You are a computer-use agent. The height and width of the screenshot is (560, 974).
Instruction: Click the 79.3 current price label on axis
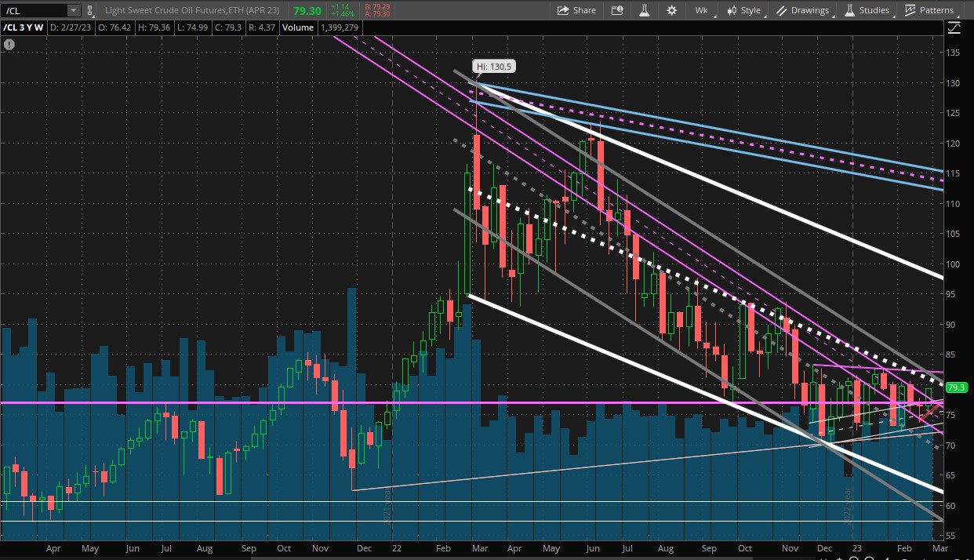pos(956,387)
